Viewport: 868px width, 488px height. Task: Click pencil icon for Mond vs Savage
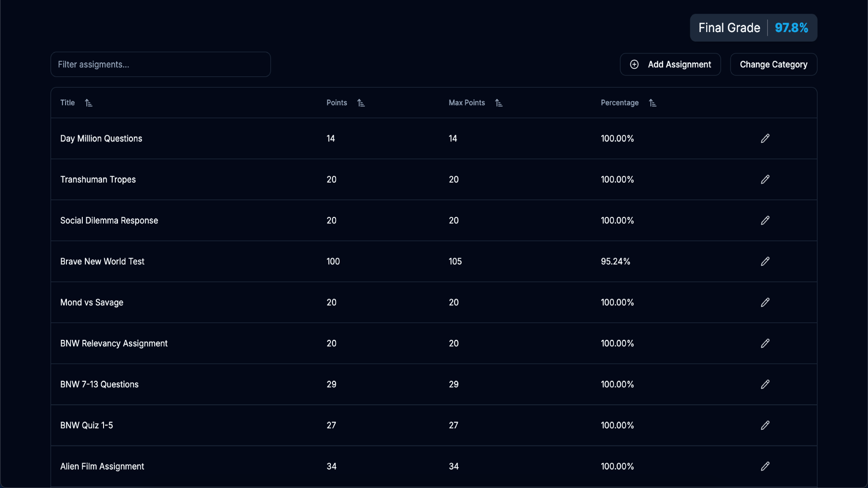765,302
